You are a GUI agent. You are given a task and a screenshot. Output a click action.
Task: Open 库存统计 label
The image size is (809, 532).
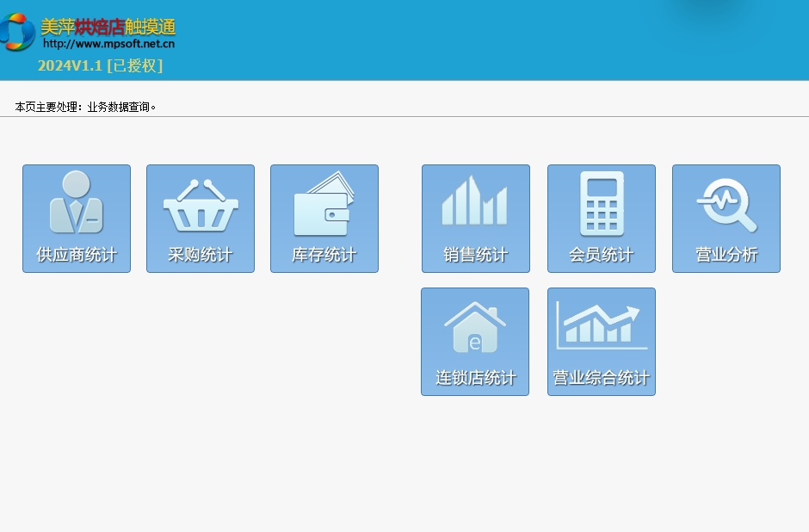(x=324, y=256)
